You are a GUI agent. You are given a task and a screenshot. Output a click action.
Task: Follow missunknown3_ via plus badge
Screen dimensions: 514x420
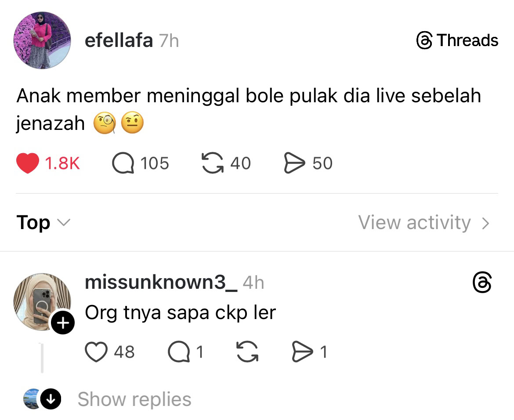pyautogui.click(x=63, y=323)
